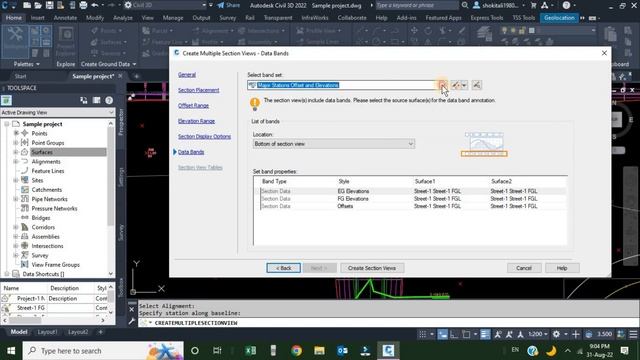Image resolution: width=640 pixels, height=360 pixels.
Task: Go to the Section Placement page
Action: (198, 90)
